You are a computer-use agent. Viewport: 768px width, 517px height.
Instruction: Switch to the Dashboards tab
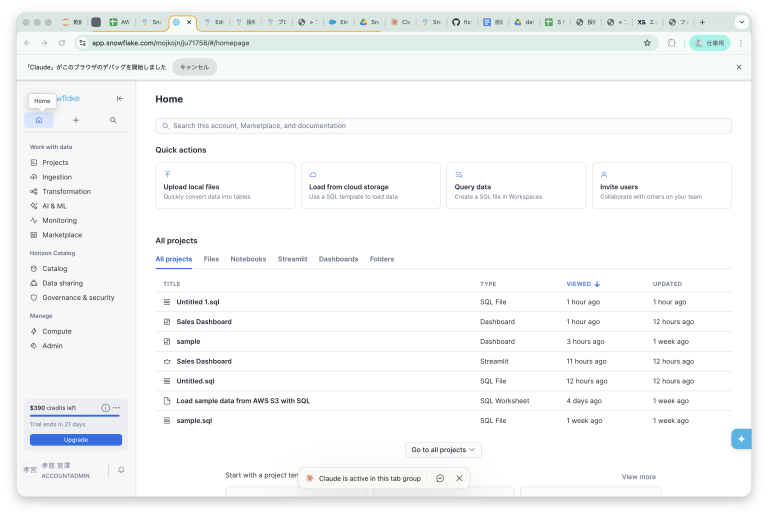(x=338, y=259)
